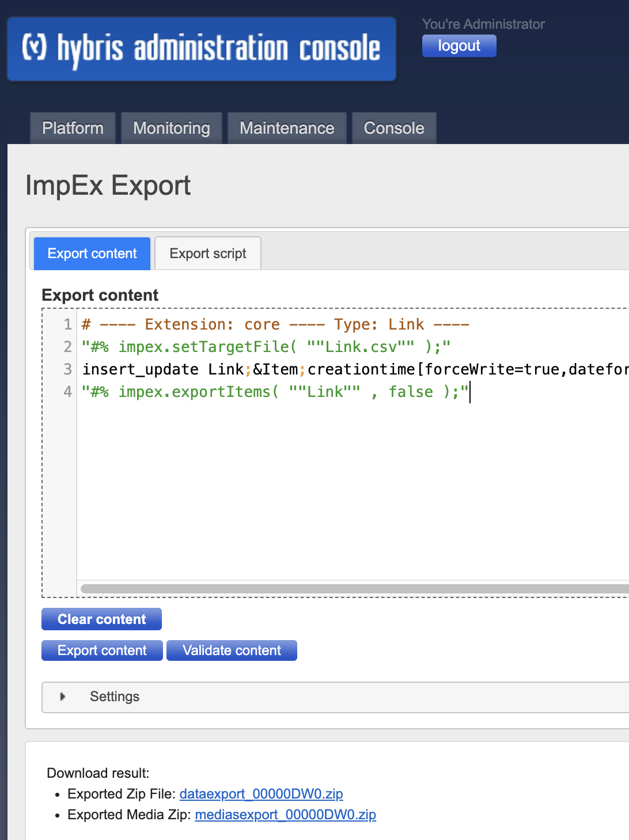The height and width of the screenshot is (840, 629).
Task: Click line number 3 in gutter
Action: (67, 369)
